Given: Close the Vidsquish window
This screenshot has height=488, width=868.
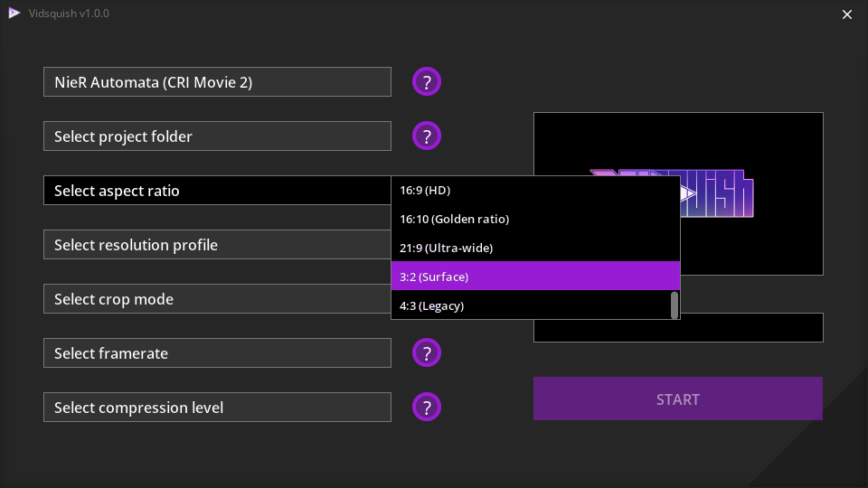Looking at the screenshot, I should tap(847, 14).
